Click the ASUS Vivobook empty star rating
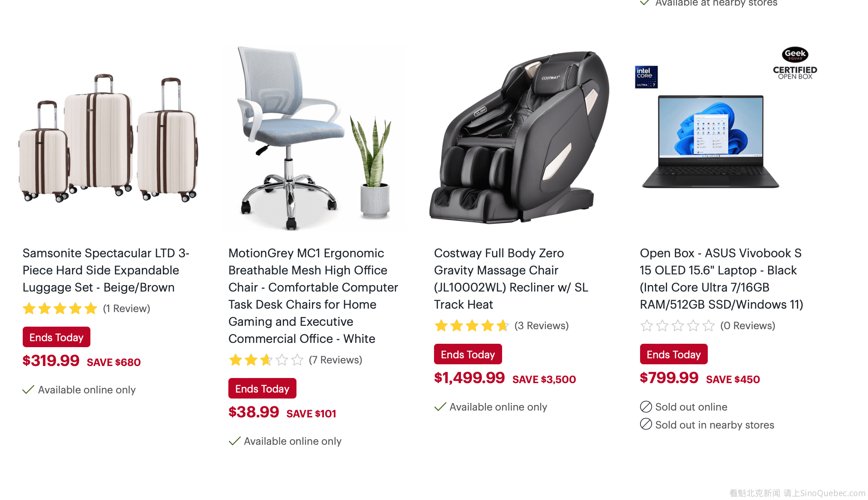 677,326
